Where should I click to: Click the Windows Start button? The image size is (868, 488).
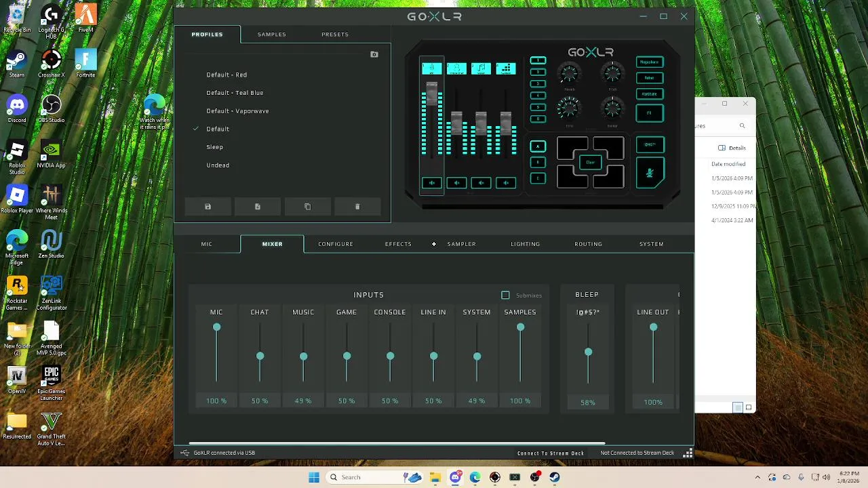coord(314,477)
